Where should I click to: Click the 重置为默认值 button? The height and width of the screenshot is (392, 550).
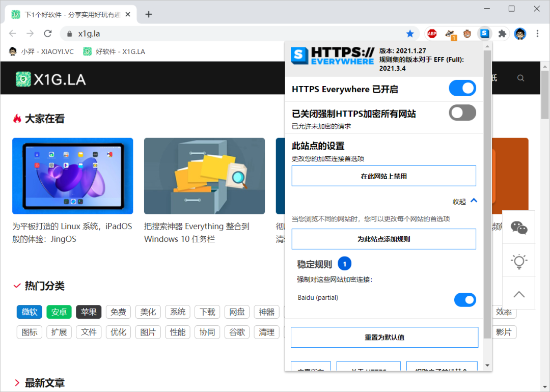384,337
